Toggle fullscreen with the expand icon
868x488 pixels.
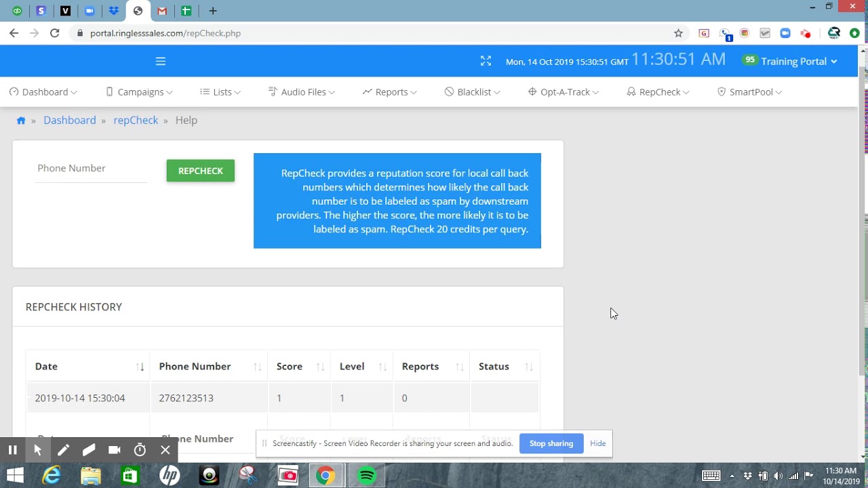486,61
